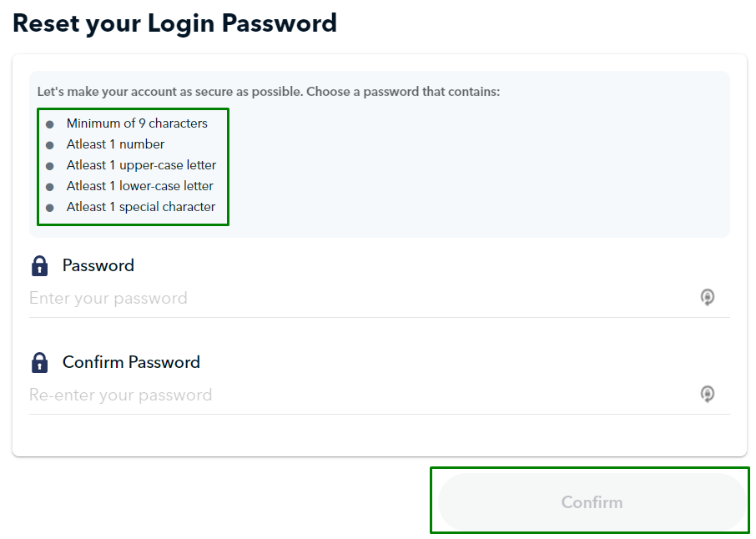Click the lock icon beside Password label
The height and width of the screenshot is (539, 756).
[x=39, y=265]
